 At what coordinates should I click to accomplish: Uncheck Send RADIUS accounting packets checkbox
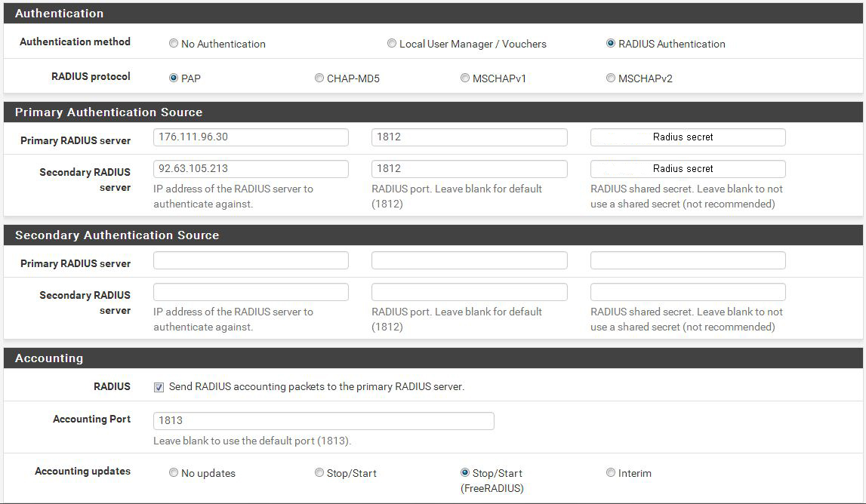click(159, 387)
